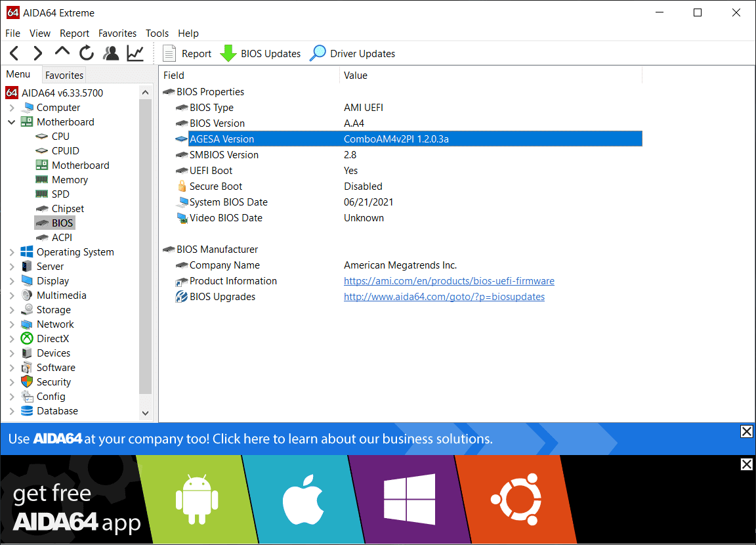Expand the Software tree node
Image resolution: width=756 pixels, height=545 pixels.
pyautogui.click(x=12, y=368)
